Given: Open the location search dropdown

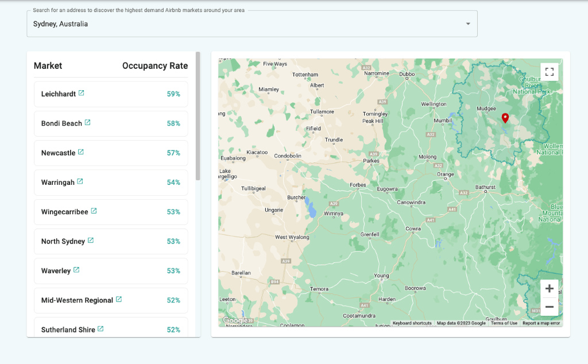Looking at the screenshot, I should [470, 24].
